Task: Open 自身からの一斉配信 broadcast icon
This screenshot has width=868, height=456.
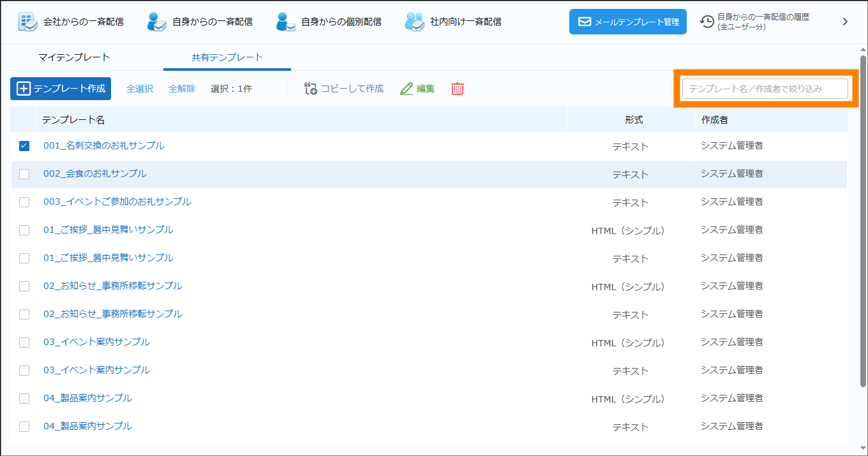Action: 156,22
